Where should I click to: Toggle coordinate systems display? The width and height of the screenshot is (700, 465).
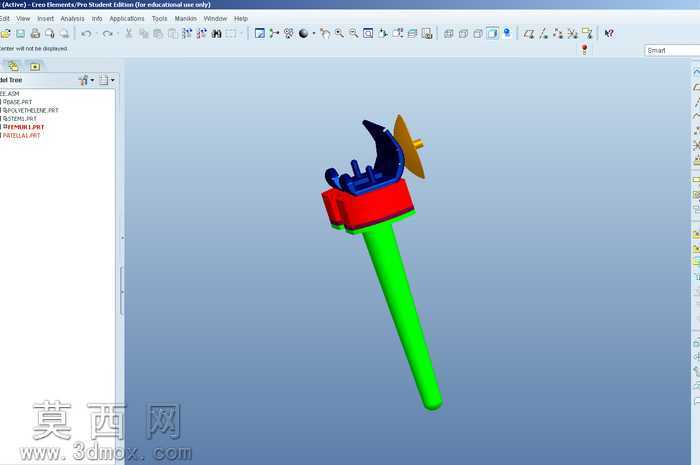coord(572,33)
